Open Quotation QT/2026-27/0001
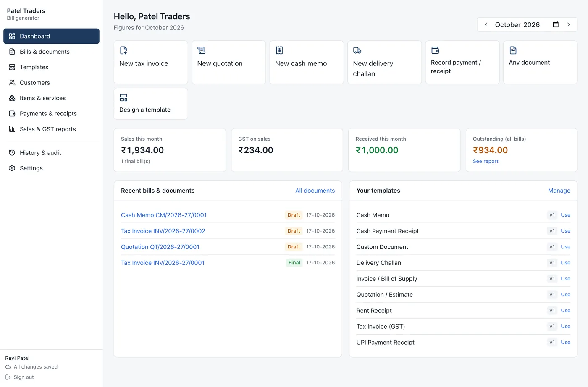The height and width of the screenshot is (387, 588). pos(160,247)
